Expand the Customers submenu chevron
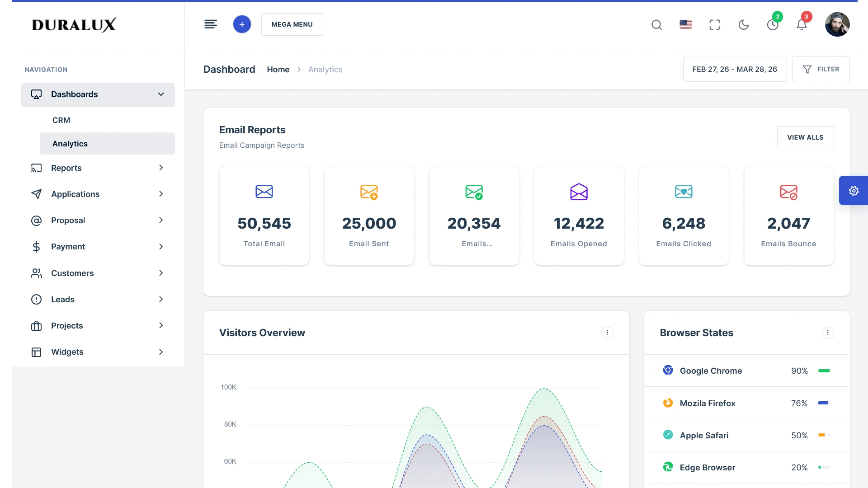This screenshot has height=488, width=868. click(x=161, y=273)
